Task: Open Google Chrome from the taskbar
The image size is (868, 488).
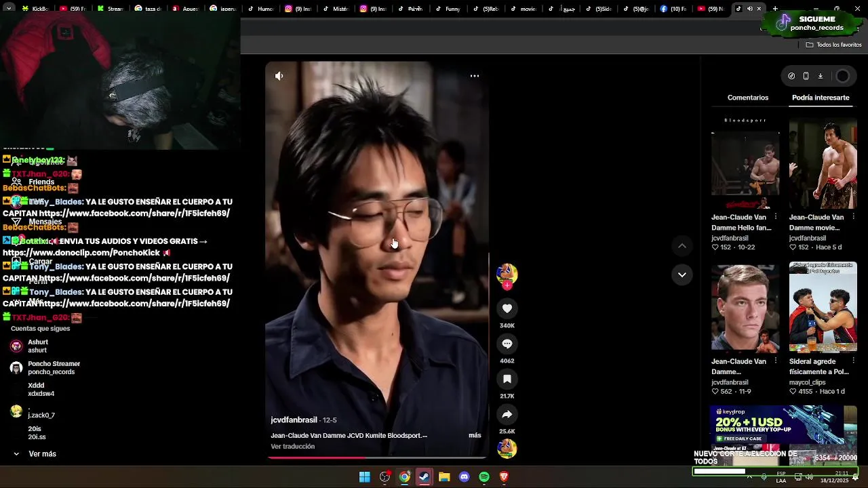Action: point(404,477)
